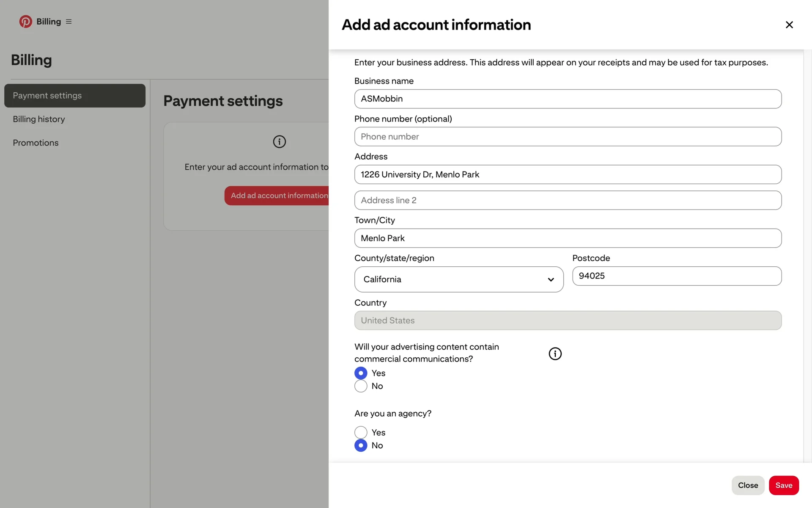The image size is (812, 508).
Task: Click the Pinterest logo icon
Action: 25,22
